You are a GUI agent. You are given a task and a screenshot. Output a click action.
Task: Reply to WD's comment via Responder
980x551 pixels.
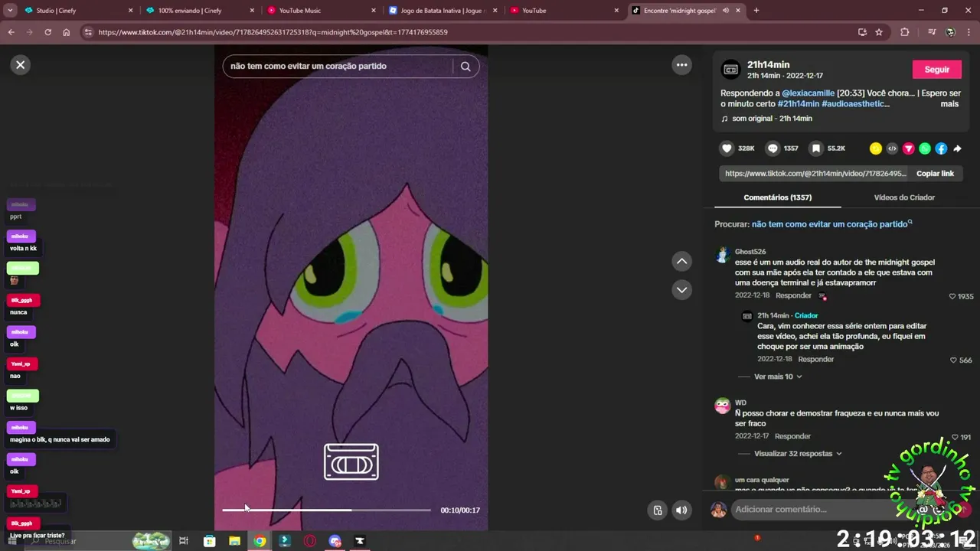[792, 436]
